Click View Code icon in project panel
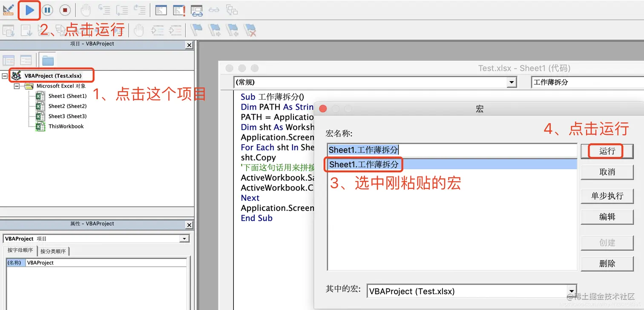This screenshot has width=644, height=310. pos(9,60)
